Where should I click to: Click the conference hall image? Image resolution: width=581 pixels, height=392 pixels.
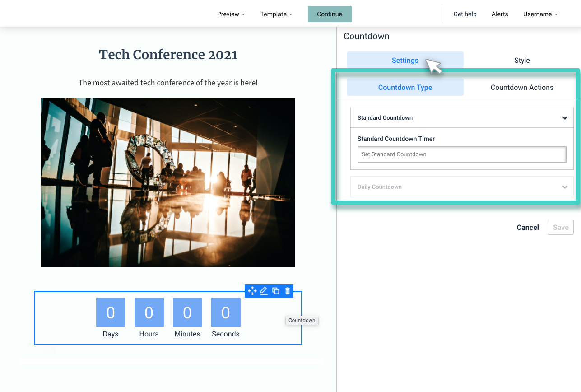click(168, 182)
